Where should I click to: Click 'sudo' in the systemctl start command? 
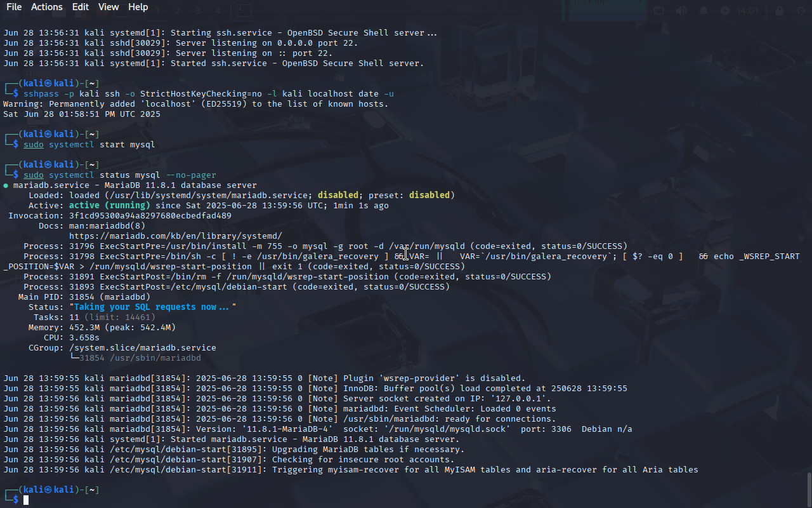(34, 144)
